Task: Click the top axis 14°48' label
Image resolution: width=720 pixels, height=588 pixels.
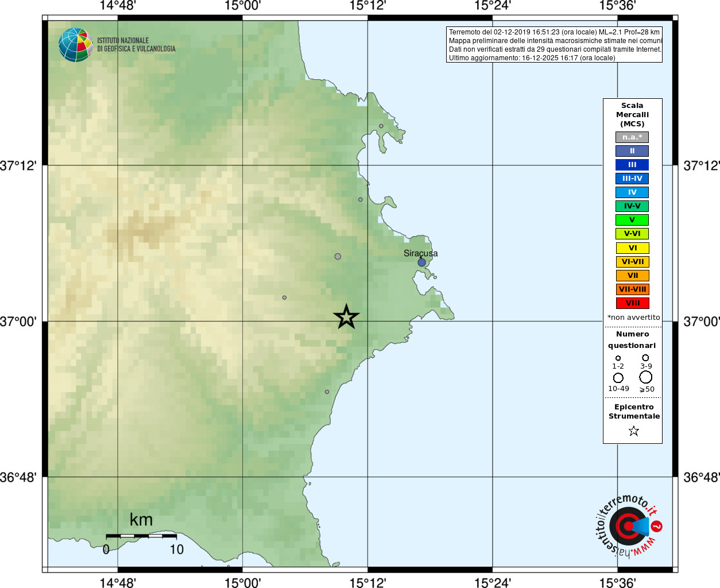Action: point(118,6)
